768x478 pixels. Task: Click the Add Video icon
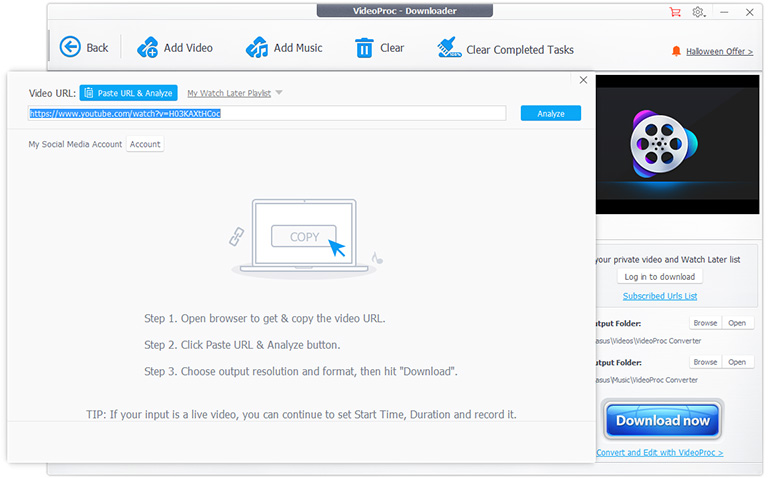point(147,48)
